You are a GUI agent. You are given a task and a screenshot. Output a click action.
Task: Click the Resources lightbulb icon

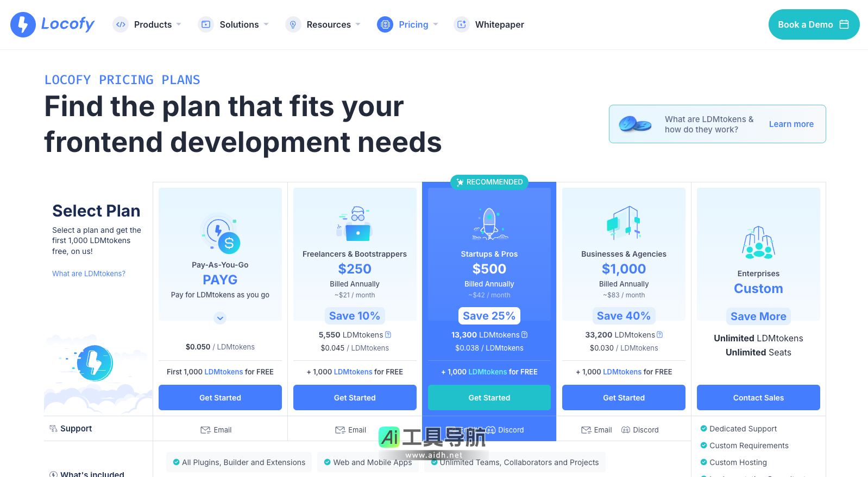tap(293, 24)
